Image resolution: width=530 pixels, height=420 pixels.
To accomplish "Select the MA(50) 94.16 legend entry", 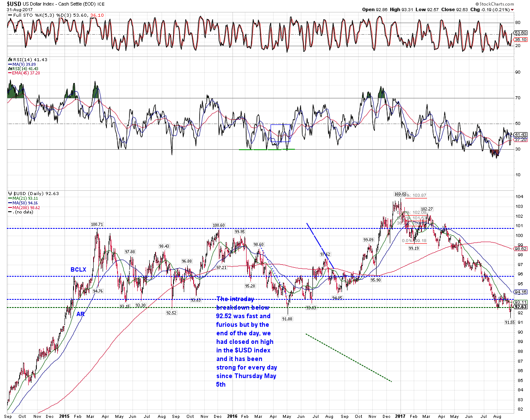I will (25, 203).
